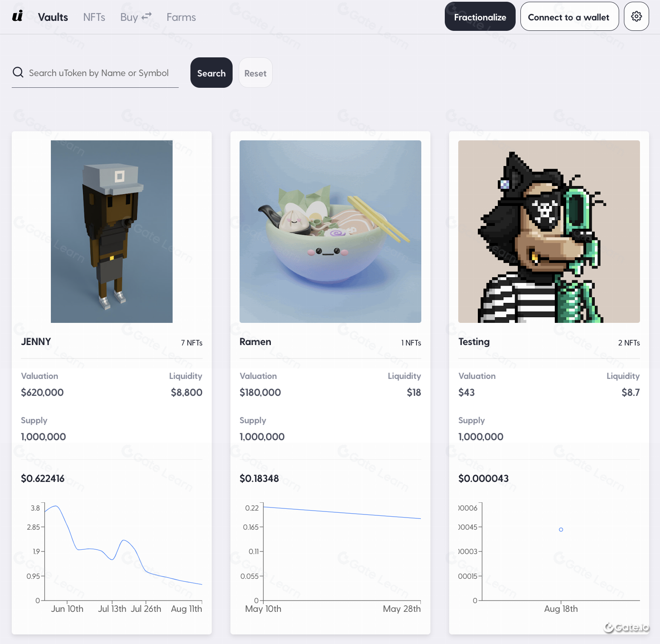Click the Reset button
This screenshot has width=660, height=644.
pyautogui.click(x=255, y=73)
